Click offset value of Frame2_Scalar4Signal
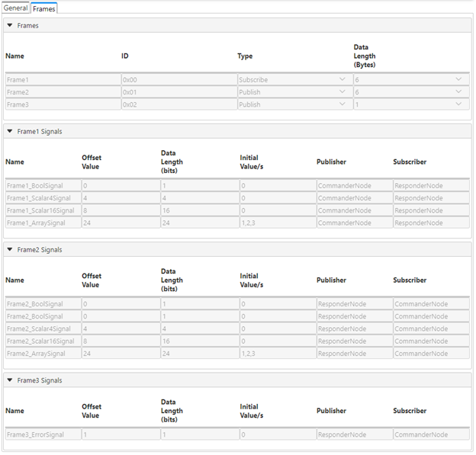 (121, 328)
